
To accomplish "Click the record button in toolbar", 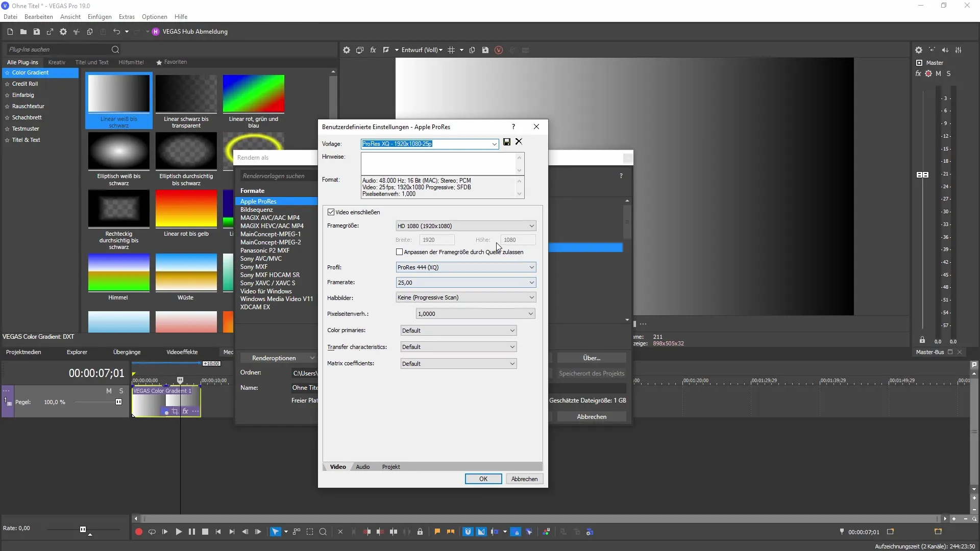I will [139, 532].
